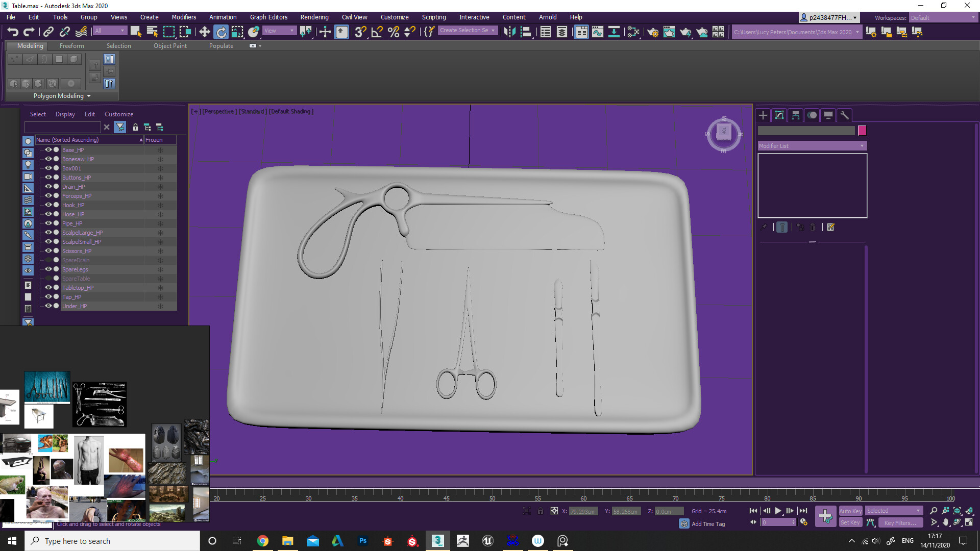Show the SpareTable object
Screen dimensions: 980x551
[48, 278]
